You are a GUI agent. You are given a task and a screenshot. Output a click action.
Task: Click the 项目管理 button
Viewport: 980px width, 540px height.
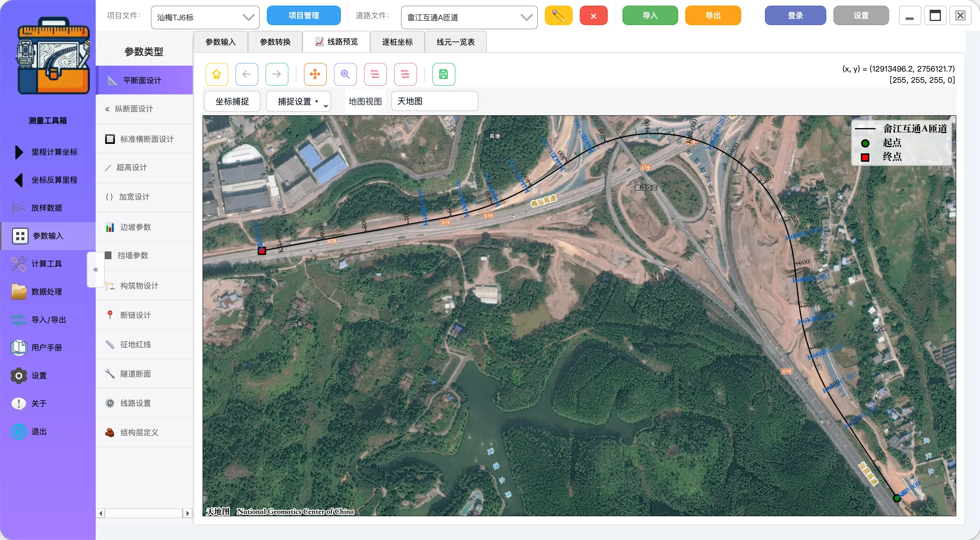tap(303, 16)
